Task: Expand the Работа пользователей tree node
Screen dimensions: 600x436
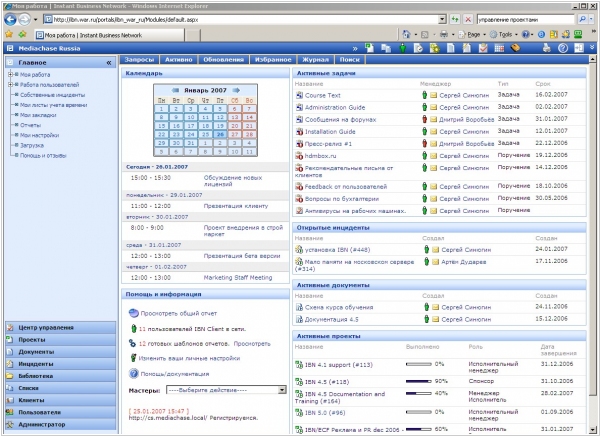Action: [10, 84]
